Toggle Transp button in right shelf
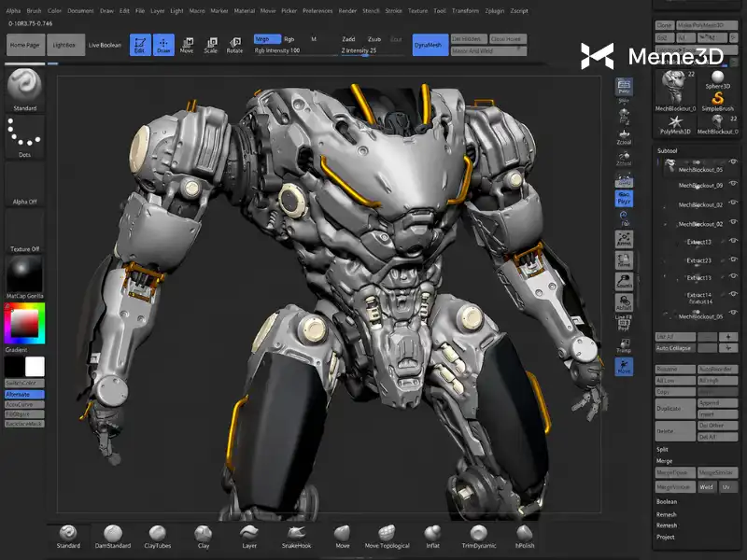The image size is (747, 560). point(624,345)
